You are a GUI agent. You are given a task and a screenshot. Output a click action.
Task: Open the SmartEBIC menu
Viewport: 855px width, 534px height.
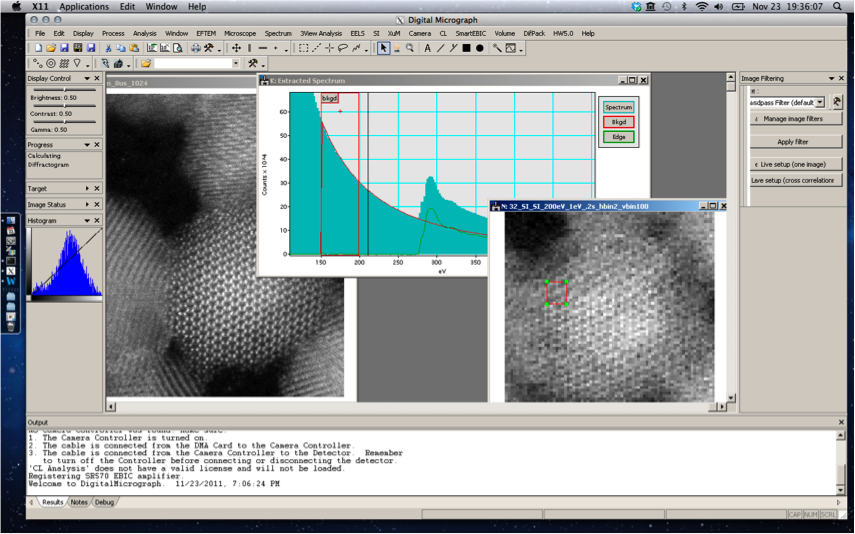coord(471,33)
